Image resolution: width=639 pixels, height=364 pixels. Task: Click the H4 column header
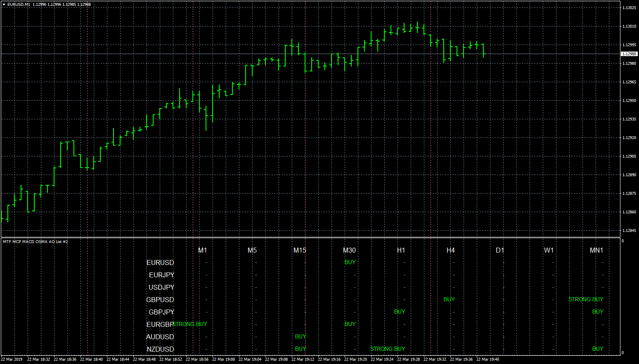coord(451,250)
